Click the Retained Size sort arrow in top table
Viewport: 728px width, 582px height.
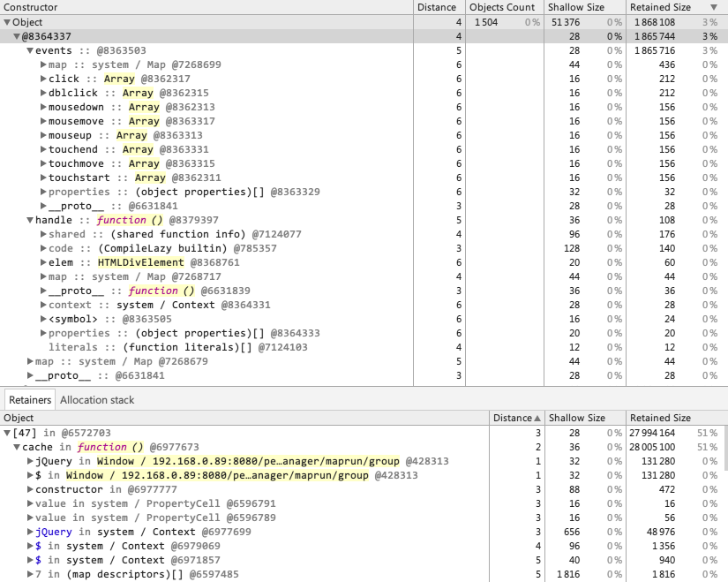[x=713, y=7]
